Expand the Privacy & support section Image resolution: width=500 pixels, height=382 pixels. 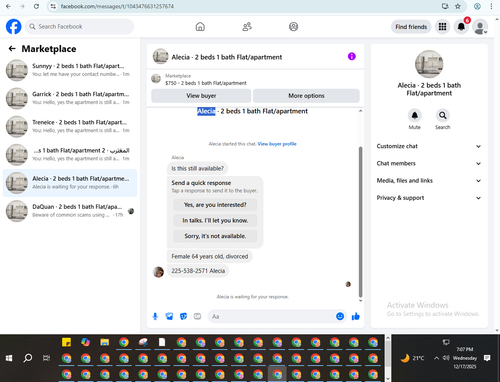point(429,198)
